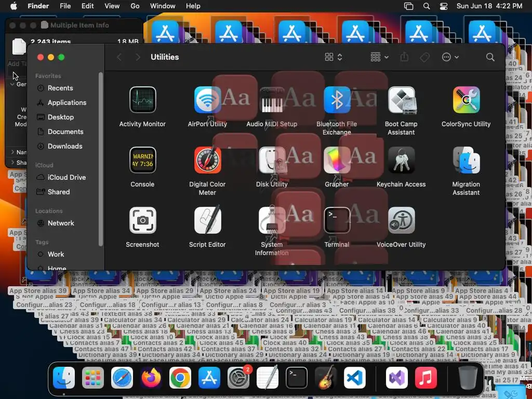Screen dimensions: 532x399
Task: Open Audio MIDI Setup
Action: pyautogui.click(x=272, y=100)
